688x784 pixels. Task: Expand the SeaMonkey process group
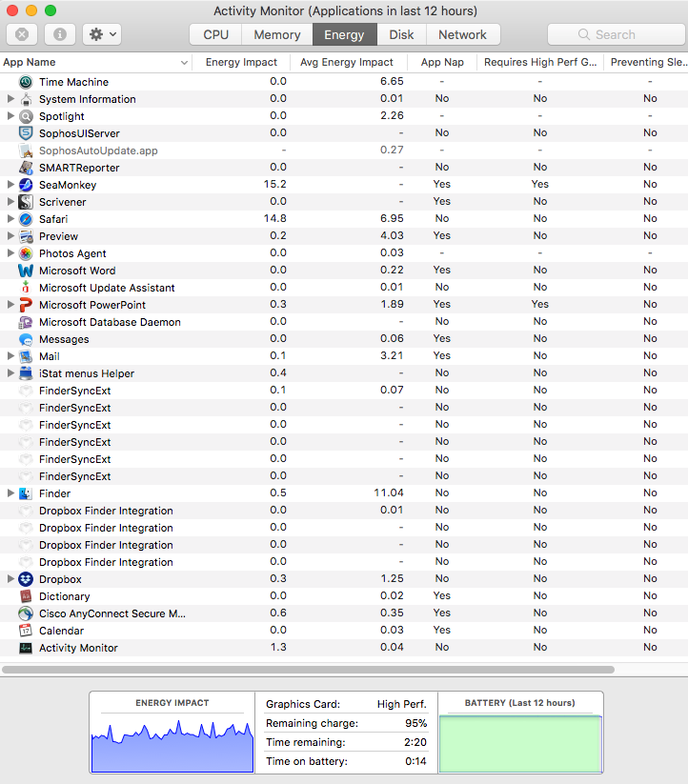pyautogui.click(x=10, y=185)
